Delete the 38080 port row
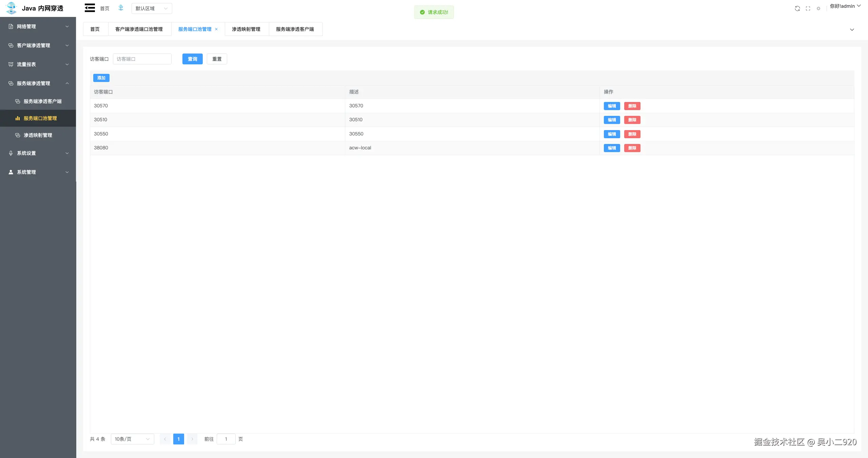868x458 pixels. 632,148
